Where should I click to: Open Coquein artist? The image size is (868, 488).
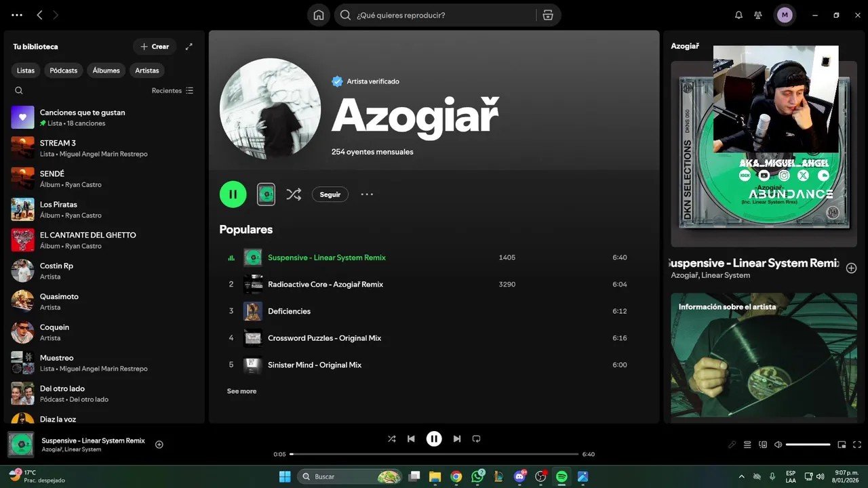(104, 332)
